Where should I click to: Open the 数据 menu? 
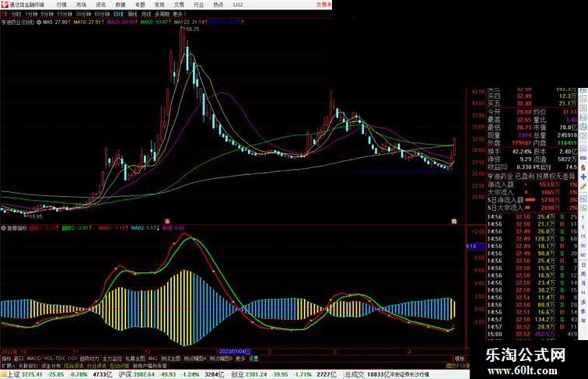120,4
